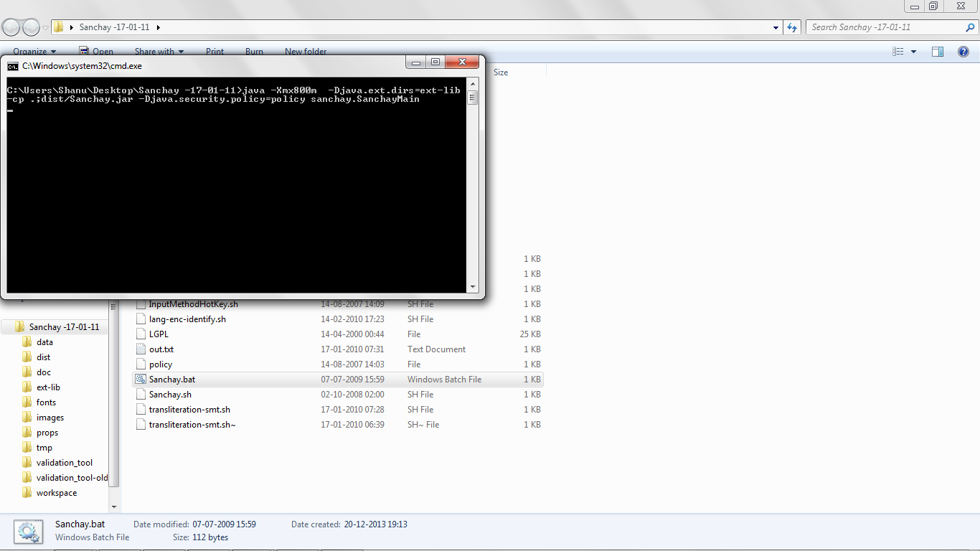This screenshot has height=551, width=980.
Task: Click the 25 KB size cell
Action: click(x=530, y=334)
